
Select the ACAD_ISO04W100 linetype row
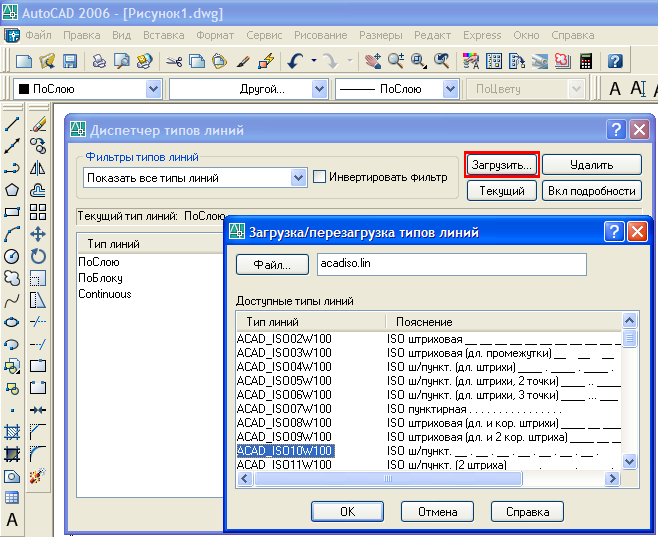point(428,367)
